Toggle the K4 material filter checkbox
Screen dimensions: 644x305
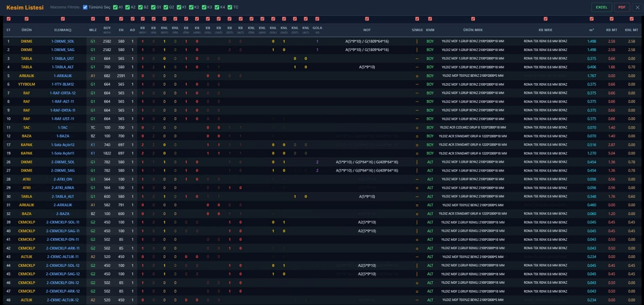tap(217, 7)
